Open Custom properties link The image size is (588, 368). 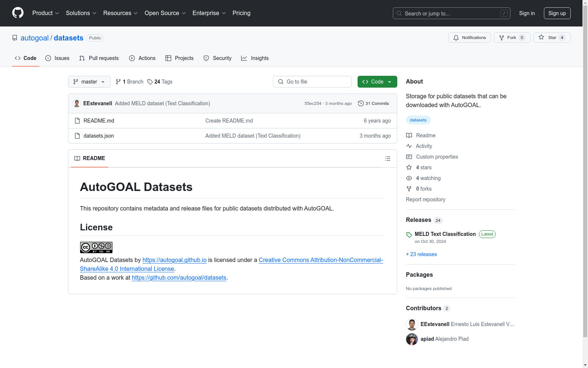[432, 157]
